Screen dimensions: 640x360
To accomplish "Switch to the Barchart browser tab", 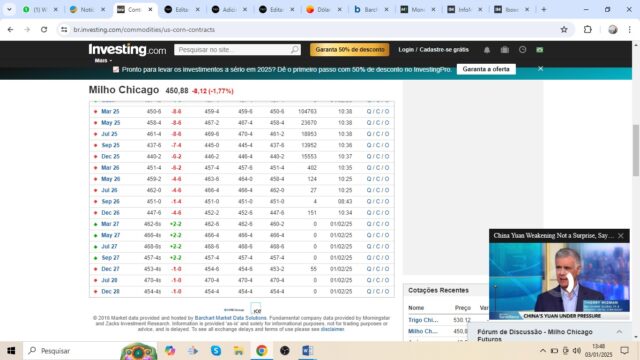I will (371, 9).
